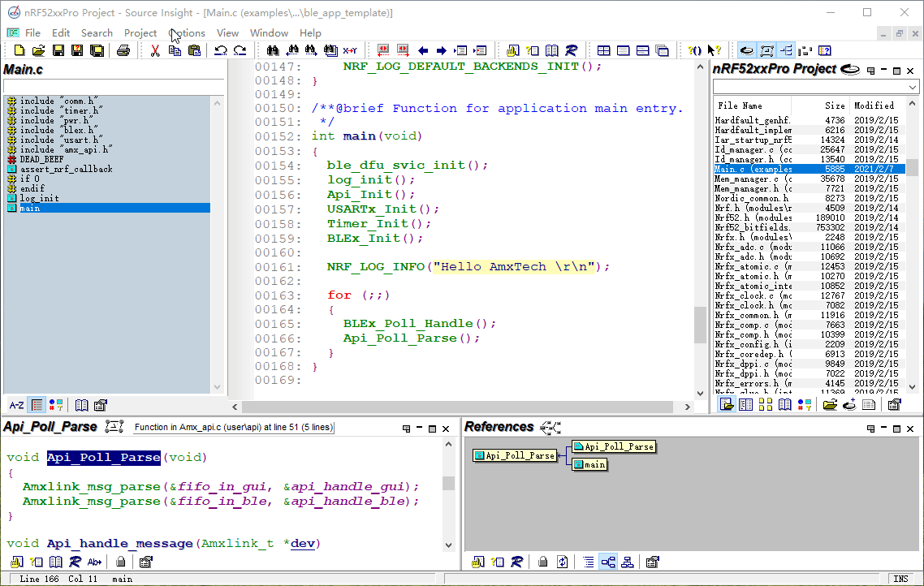Open the File menu
This screenshot has height=586, width=924.
(33, 33)
